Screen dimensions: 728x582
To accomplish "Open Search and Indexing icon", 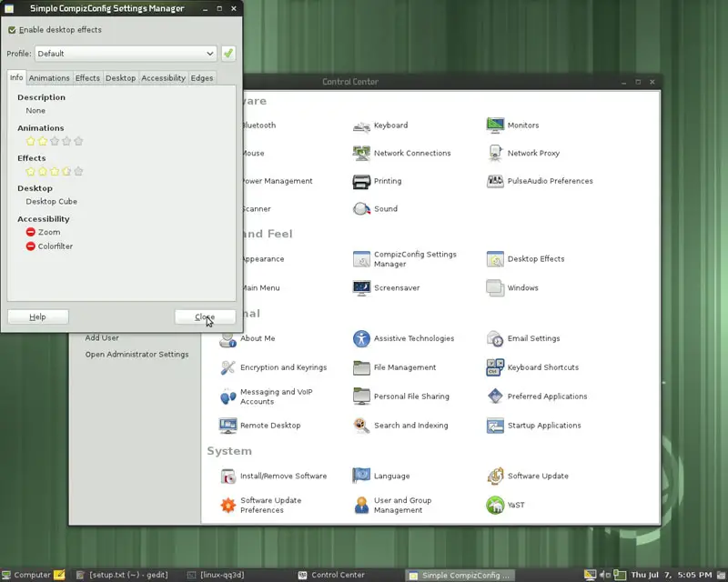I will coord(361,426).
